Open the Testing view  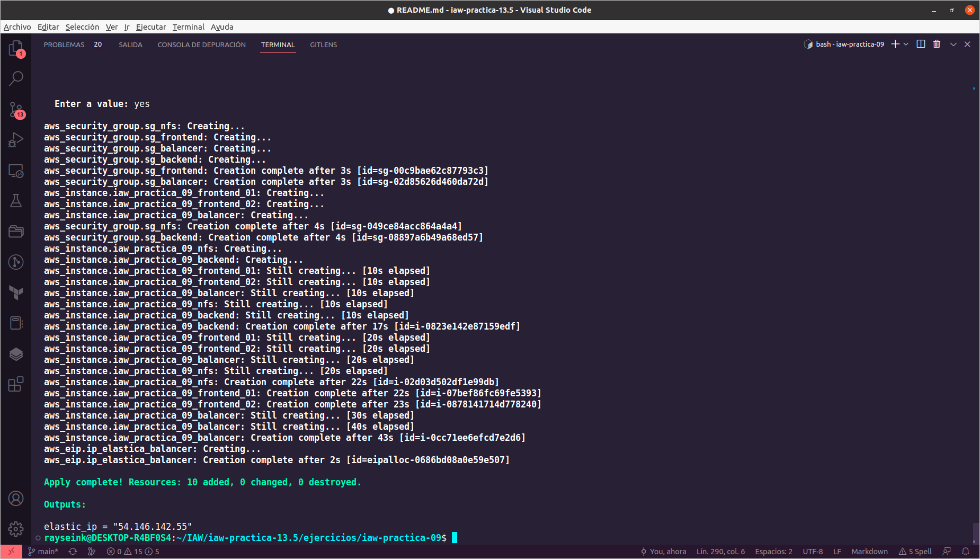(x=16, y=200)
